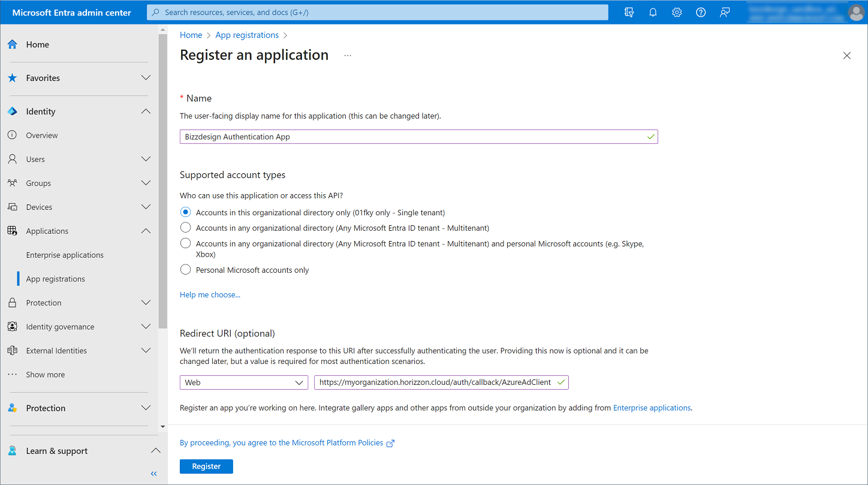This screenshot has height=485, width=868.
Task: Click the External Identities icon
Action: 12,351
